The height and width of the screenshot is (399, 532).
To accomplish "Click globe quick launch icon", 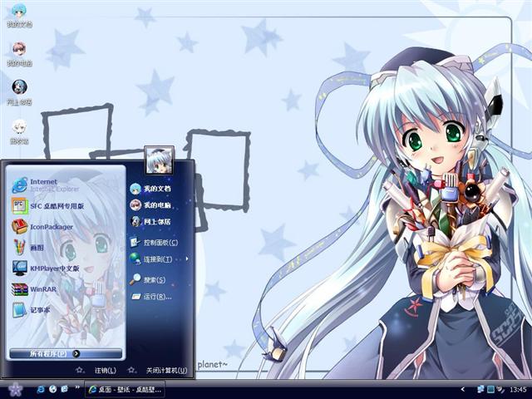I will point(52,389).
